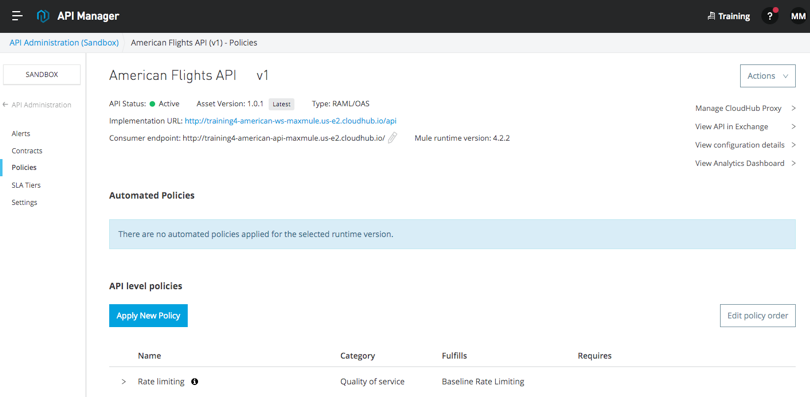Click the Rate limiting info icon
Screen dimensions: 810x397
[x=195, y=382]
